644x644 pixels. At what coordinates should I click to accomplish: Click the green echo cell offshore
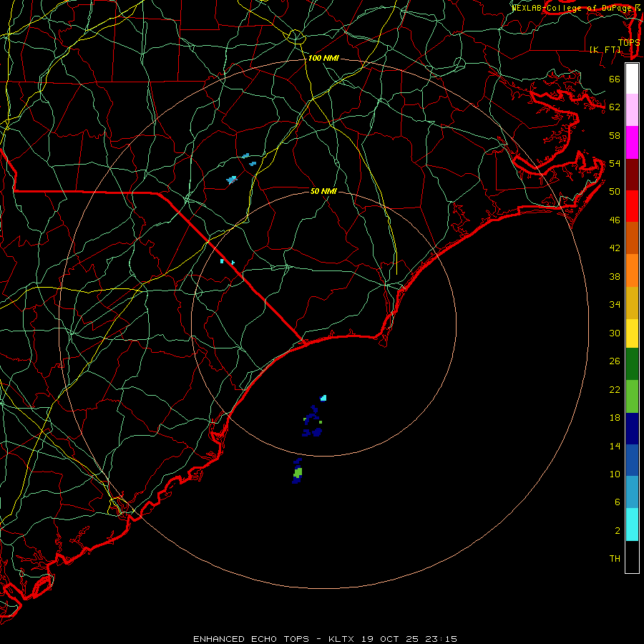[x=298, y=472]
